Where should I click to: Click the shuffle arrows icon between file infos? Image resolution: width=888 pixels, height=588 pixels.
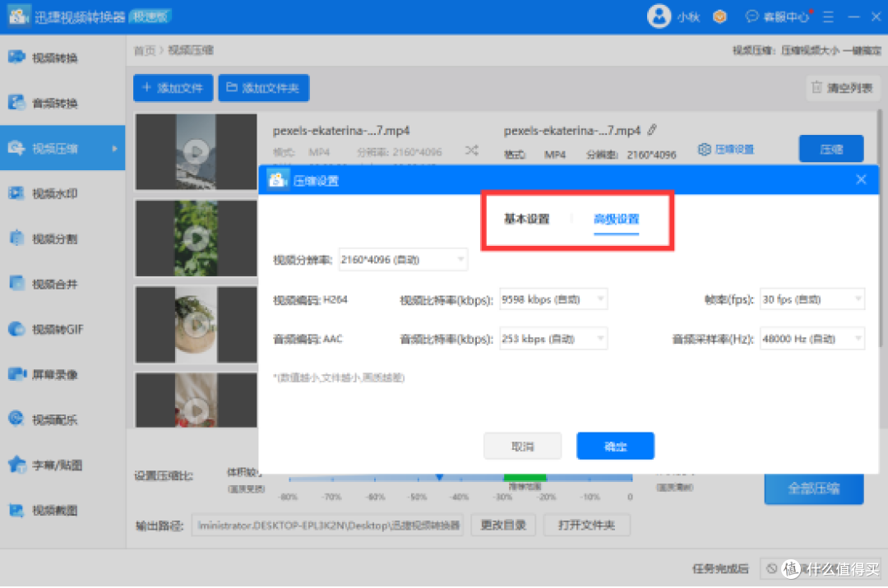(472, 150)
